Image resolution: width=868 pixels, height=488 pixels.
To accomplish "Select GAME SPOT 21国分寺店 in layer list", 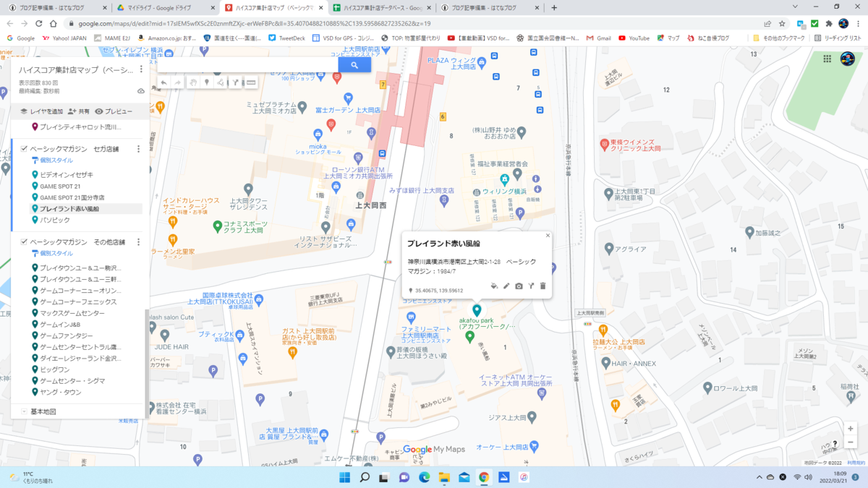I will pos(72,197).
